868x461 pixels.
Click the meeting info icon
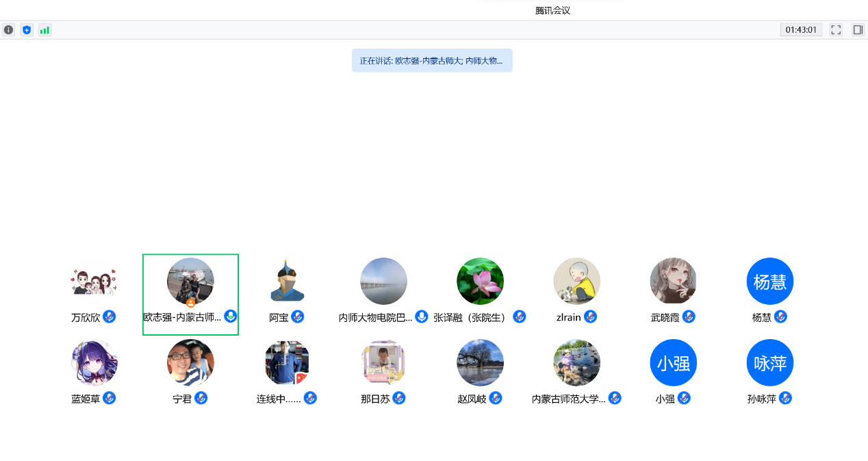pos(8,30)
